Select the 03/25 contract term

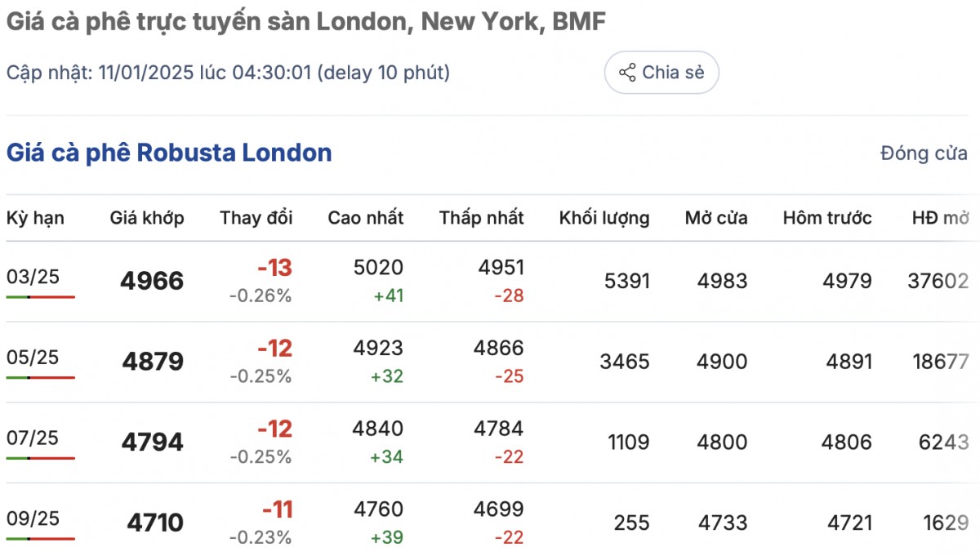(x=33, y=277)
